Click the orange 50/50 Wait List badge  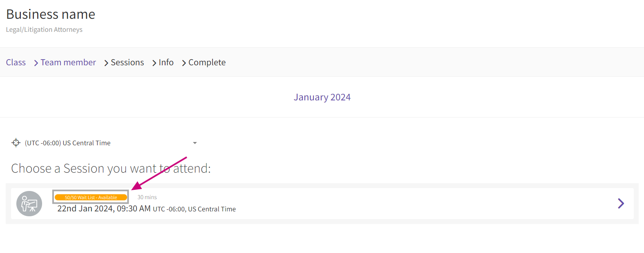pos(91,198)
